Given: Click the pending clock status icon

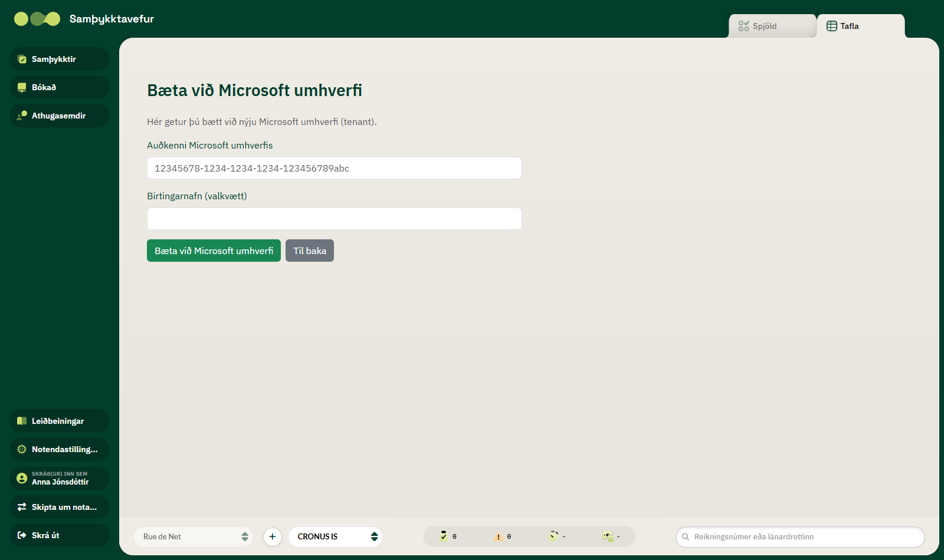Looking at the screenshot, I should click(x=553, y=536).
